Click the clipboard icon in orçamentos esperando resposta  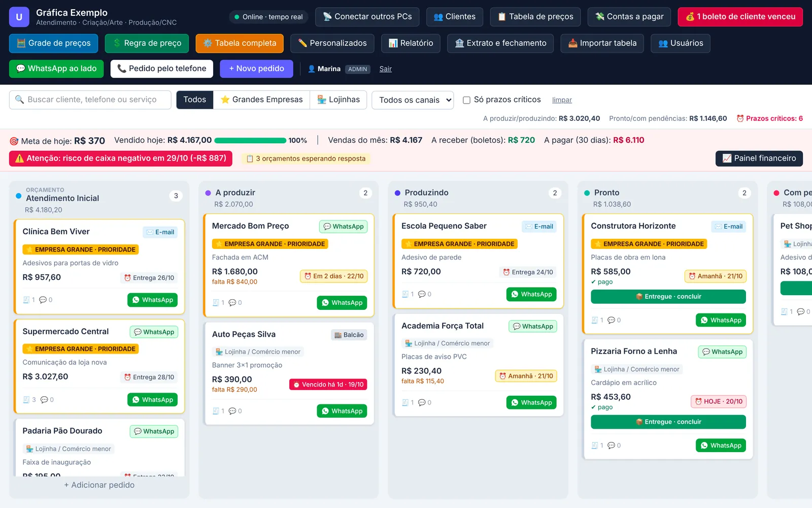click(250, 158)
